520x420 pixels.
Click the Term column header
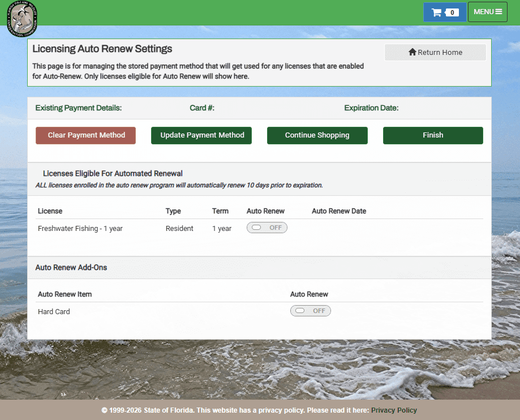click(x=220, y=211)
